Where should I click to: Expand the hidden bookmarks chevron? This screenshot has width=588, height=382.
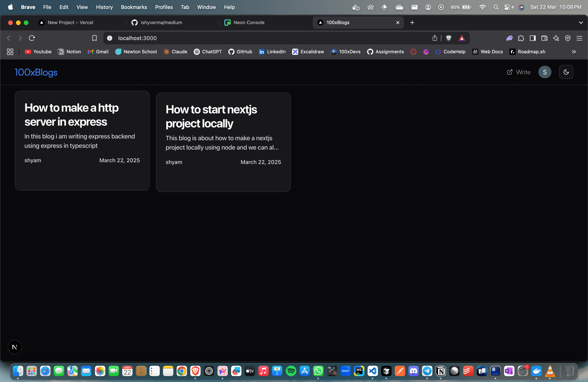click(x=574, y=52)
